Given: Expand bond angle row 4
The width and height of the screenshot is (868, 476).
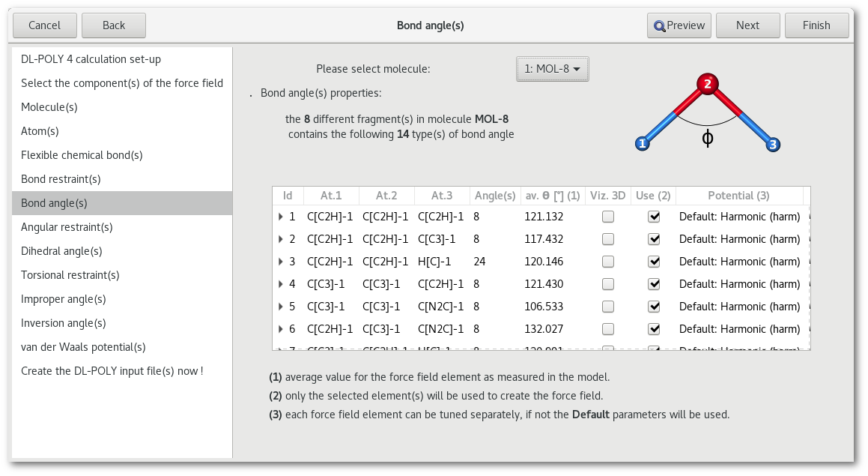Looking at the screenshot, I should [x=281, y=284].
